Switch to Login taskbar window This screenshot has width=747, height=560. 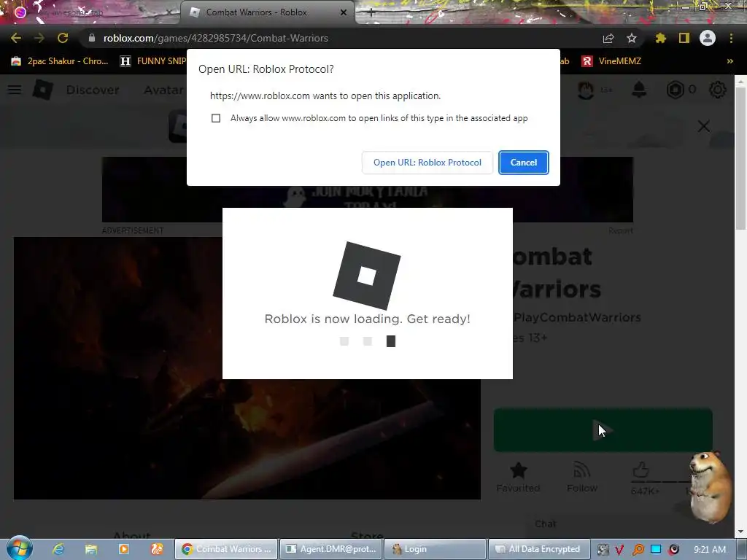pos(435,549)
